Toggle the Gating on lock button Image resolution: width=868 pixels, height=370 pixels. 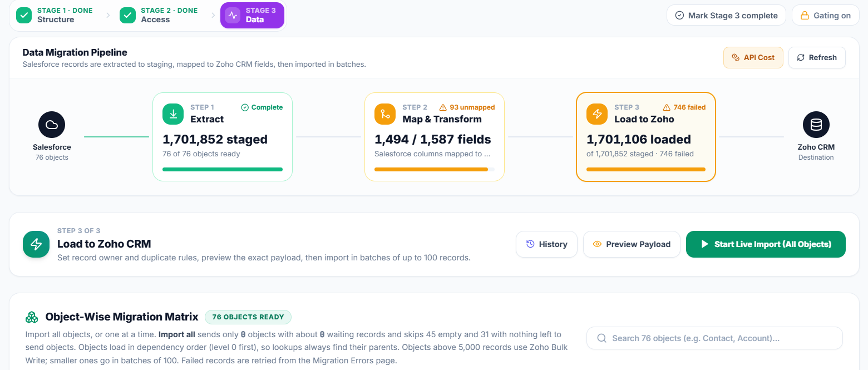[x=825, y=16]
